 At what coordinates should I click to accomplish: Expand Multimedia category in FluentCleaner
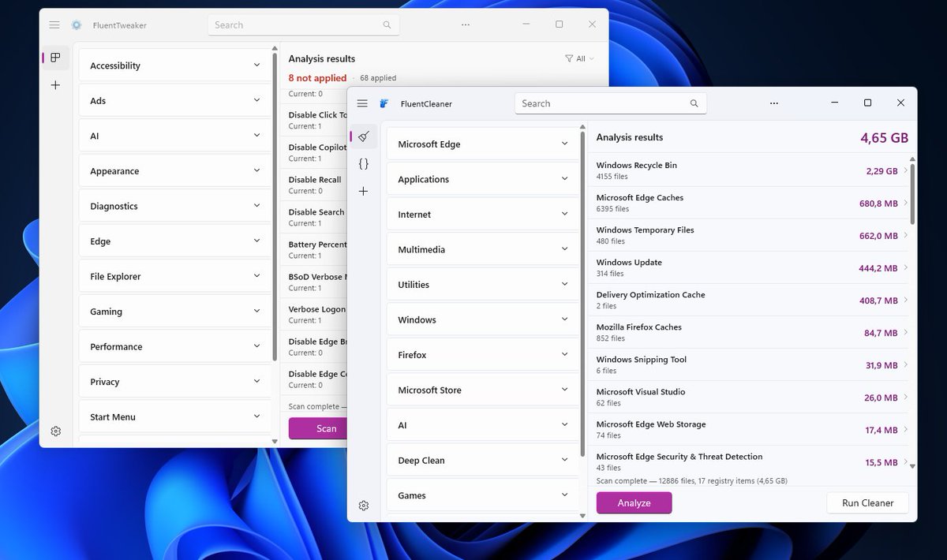click(482, 249)
